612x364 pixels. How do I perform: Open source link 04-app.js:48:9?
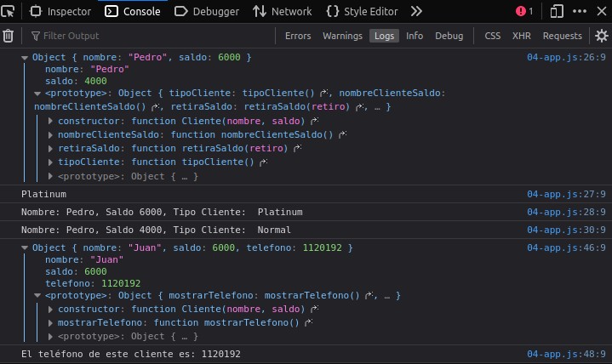click(x=566, y=354)
